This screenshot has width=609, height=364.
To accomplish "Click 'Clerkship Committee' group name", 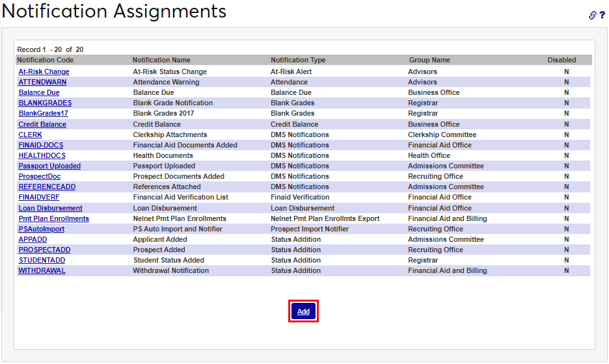I will [x=442, y=135].
